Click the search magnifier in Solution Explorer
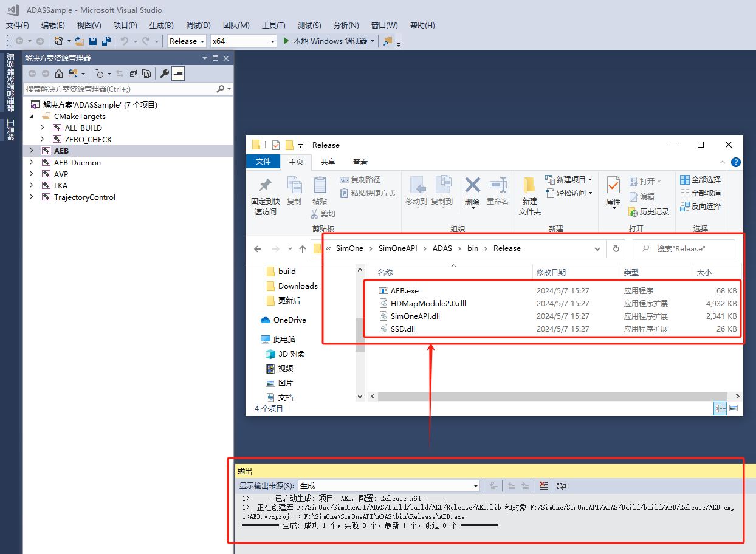This screenshot has height=554, width=756. pyautogui.click(x=221, y=89)
